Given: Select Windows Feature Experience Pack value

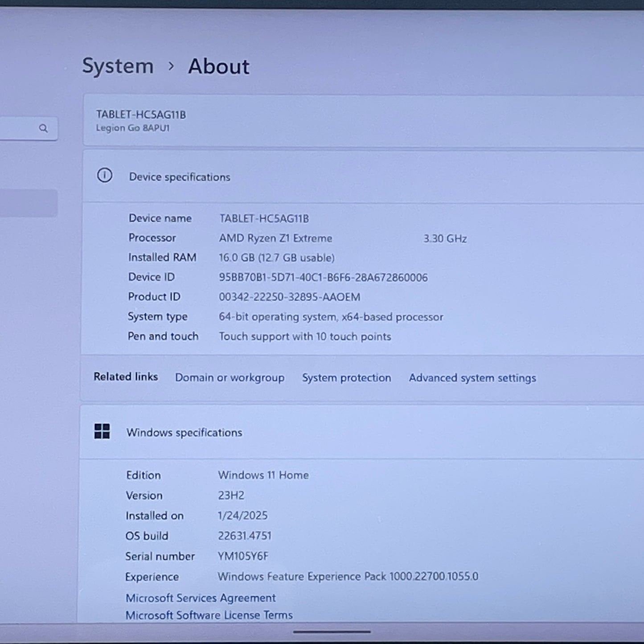Looking at the screenshot, I should coord(348,577).
